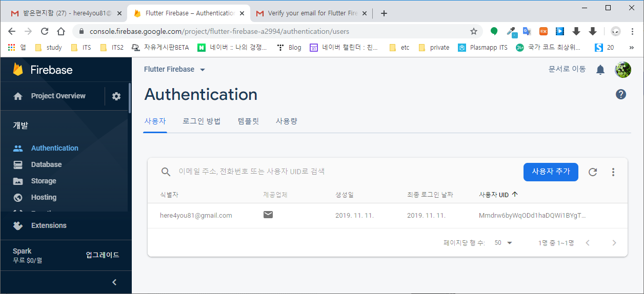Open the private bookmark folder
This screenshot has height=294, width=644.
click(434, 48)
